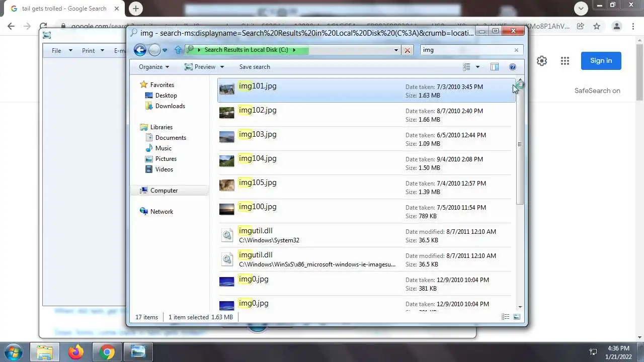This screenshot has height=362, width=644.
Task: Switch to details view icon in status bar
Action: click(505, 317)
